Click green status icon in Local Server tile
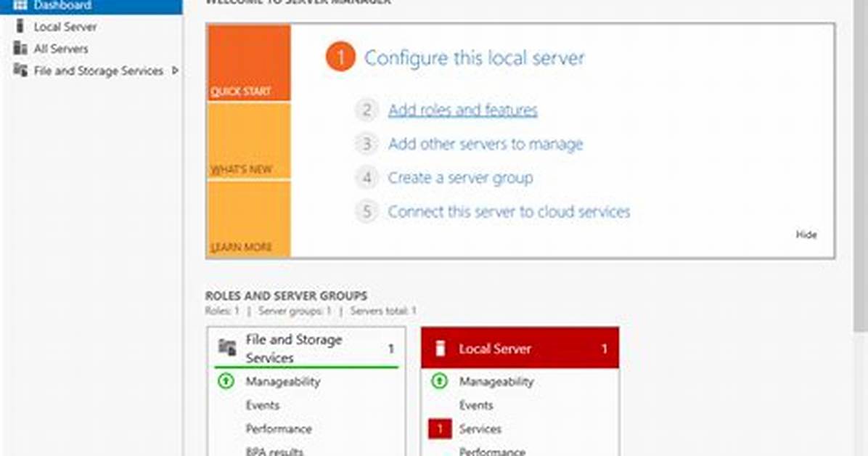Screen dimensions: 868x456 coord(440,381)
